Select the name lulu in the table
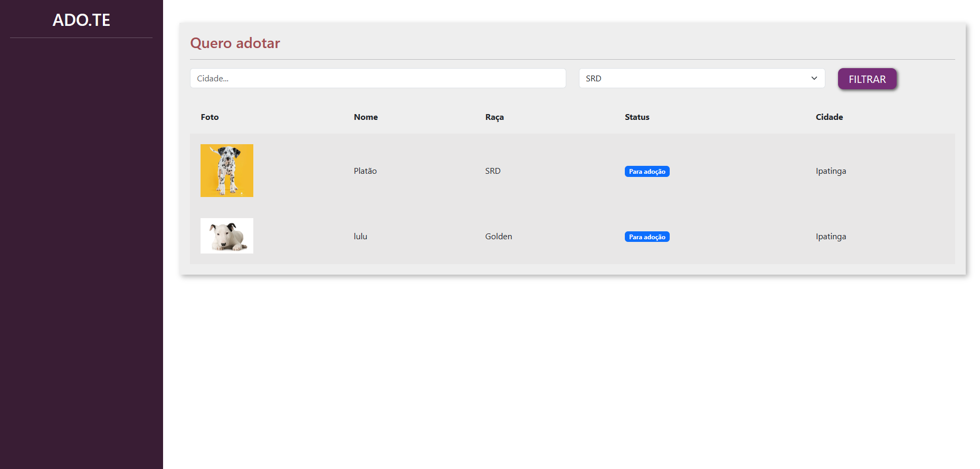Image resolution: width=980 pixels, height=469 pixels. coord(360,236)
